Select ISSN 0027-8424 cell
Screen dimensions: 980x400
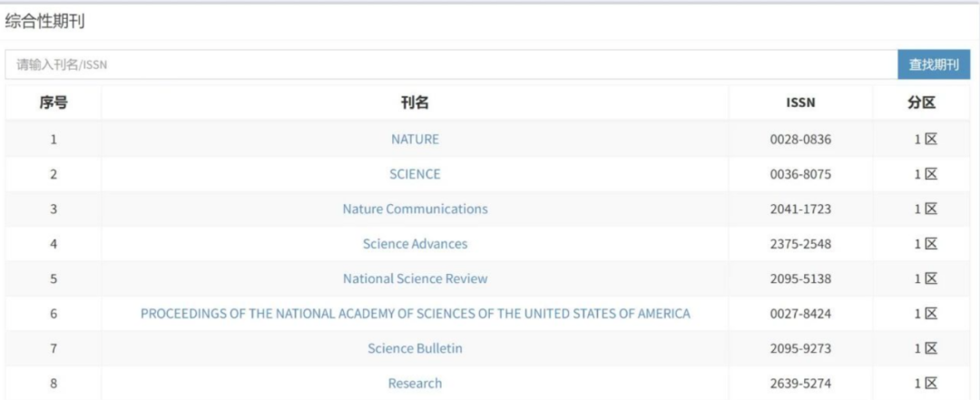click(800, 314)
